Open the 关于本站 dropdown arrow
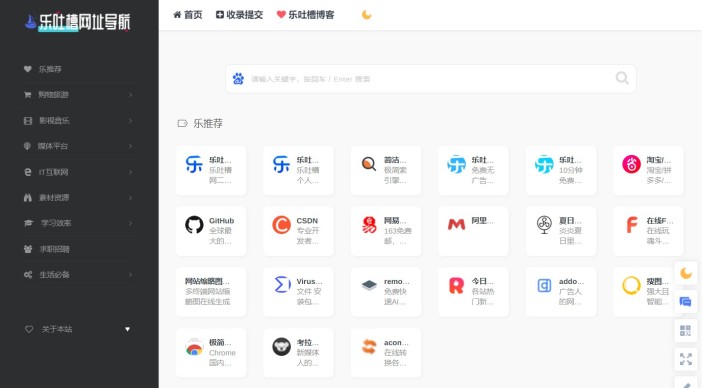 tap(128, 329)
